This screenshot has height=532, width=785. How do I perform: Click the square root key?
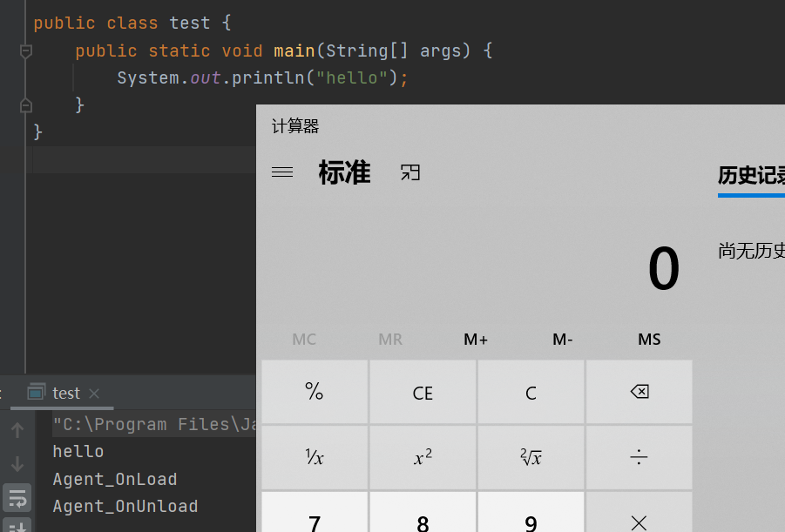531,457
